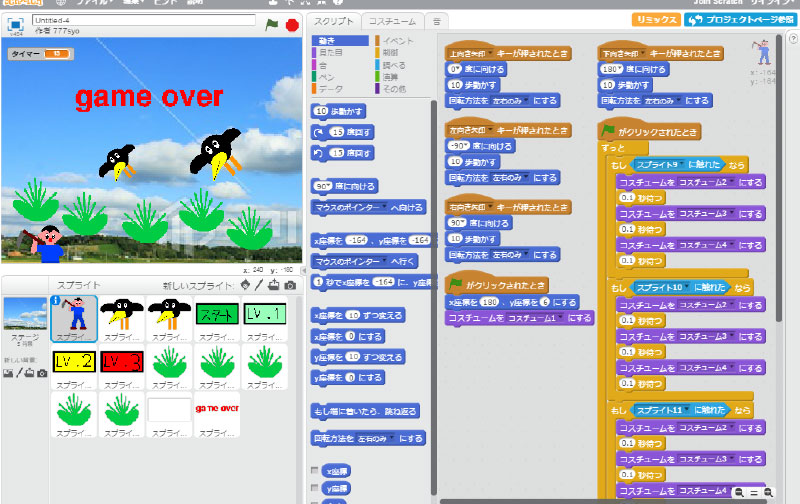Open the 上向き矢印 key dropdown

click(x=490, y=54)
